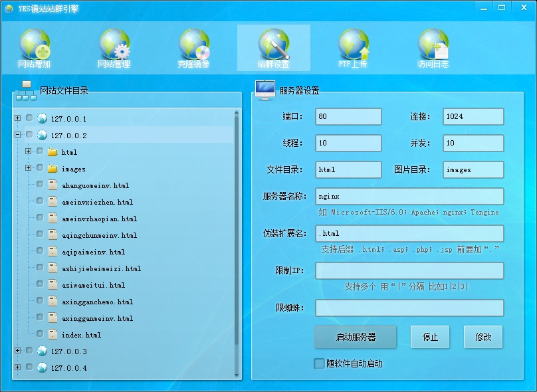Click the globe icon for 127.0.0.1
537x392 pixels.
point(42,118)
